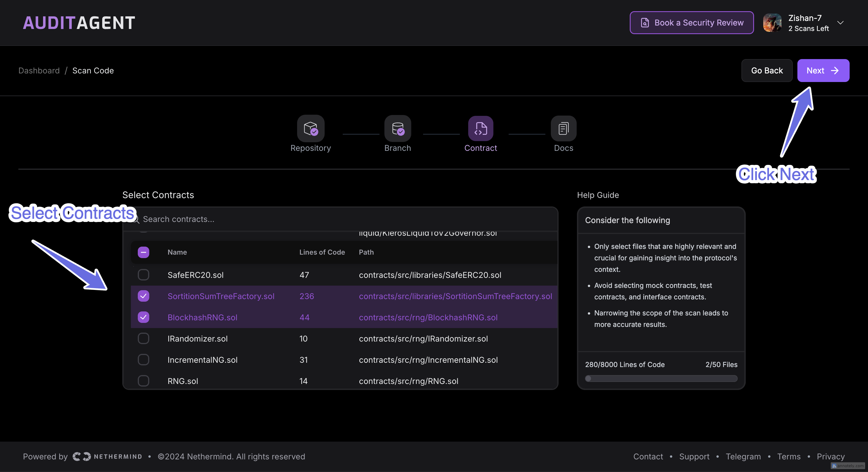Image resolution: width=868 pixels, height=472 pixels.
Task: Click BlockhashRNG.sol file name
Action: pos(203,317)
